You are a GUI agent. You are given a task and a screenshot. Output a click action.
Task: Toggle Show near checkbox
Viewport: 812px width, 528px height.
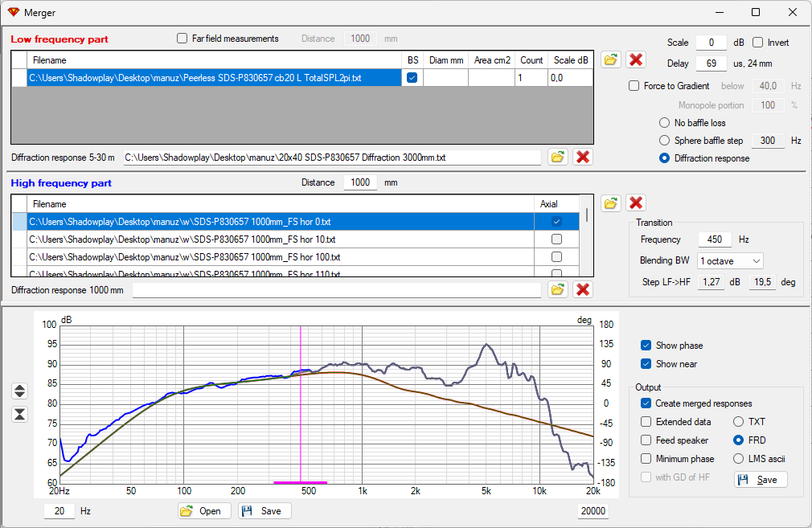tap(646, 364)
